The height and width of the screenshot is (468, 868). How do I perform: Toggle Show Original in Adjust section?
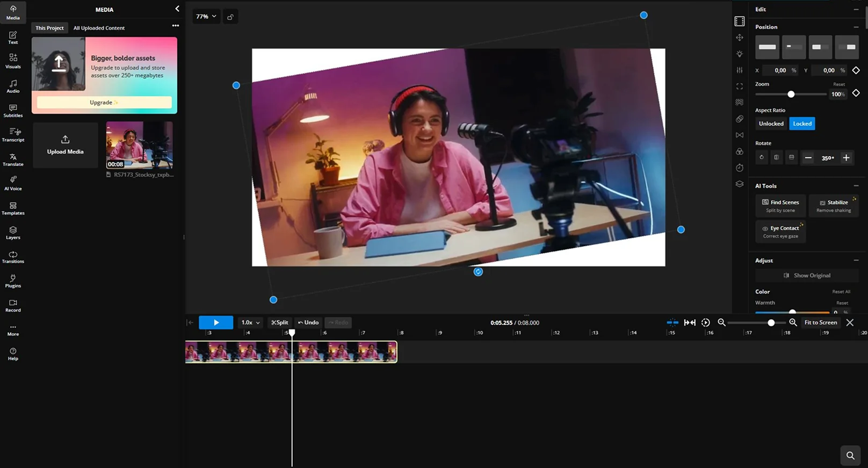[807, 275]
